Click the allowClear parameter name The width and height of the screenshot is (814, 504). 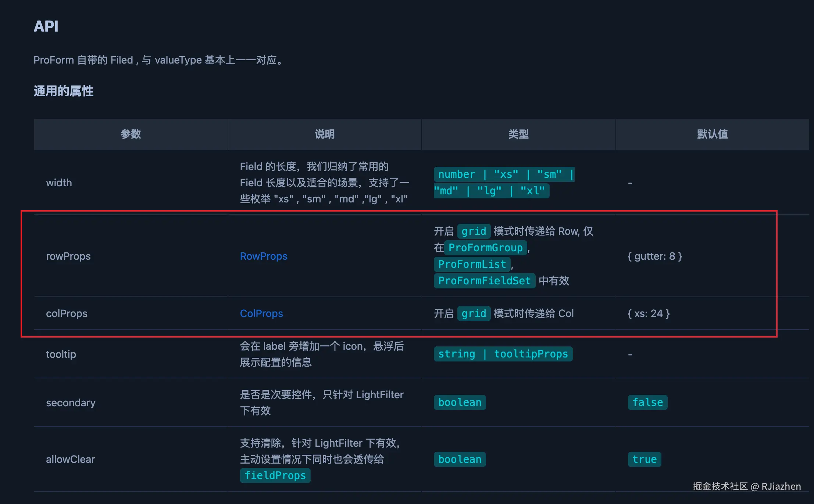(x=70, y=459)
